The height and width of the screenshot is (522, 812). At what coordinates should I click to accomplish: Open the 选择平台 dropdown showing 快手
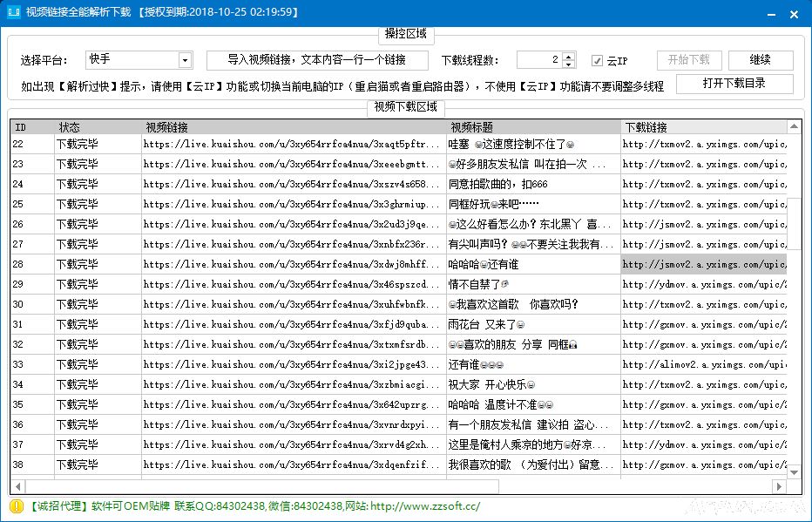(139, 60)
